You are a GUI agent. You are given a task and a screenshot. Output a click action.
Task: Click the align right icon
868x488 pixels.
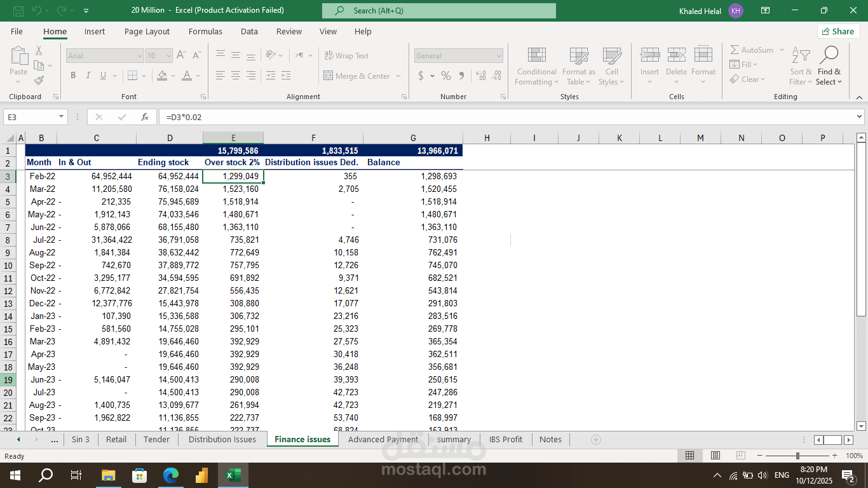tap(251, 76)
